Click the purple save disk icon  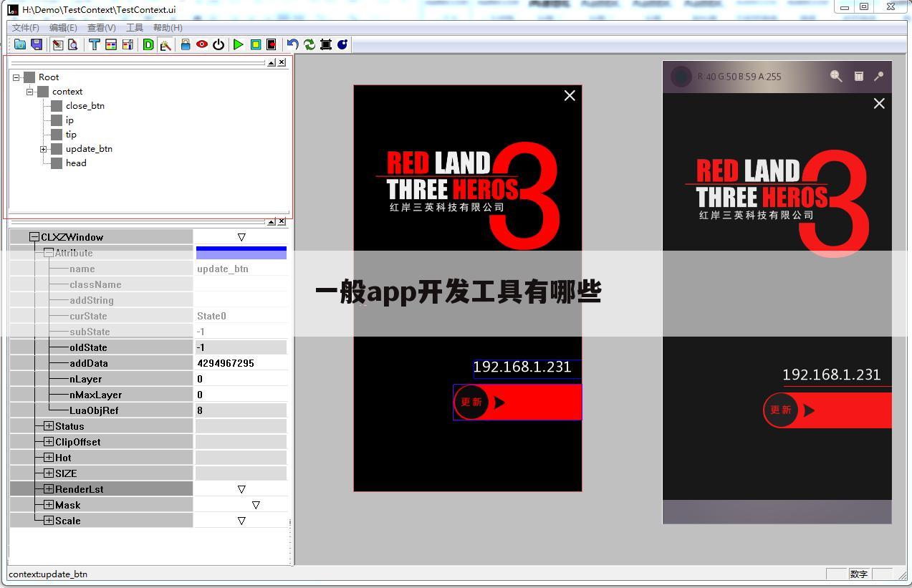(x=37, y=44)
